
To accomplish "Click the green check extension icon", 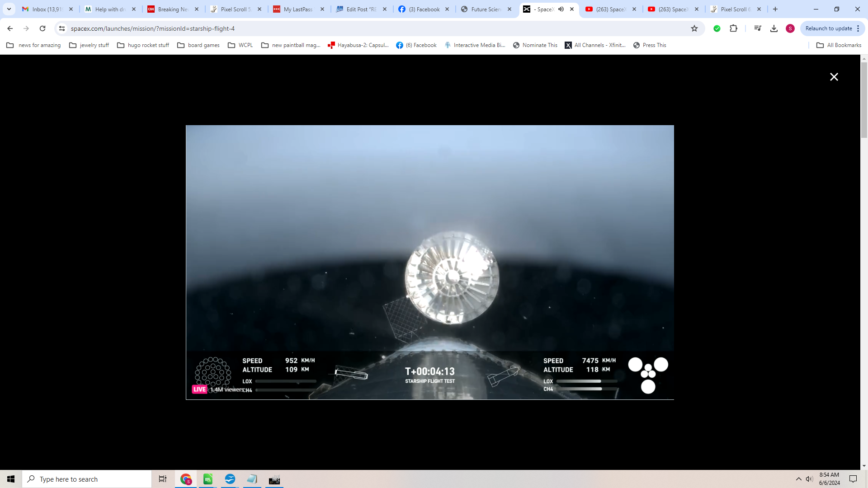I will [x=717, y=28].
